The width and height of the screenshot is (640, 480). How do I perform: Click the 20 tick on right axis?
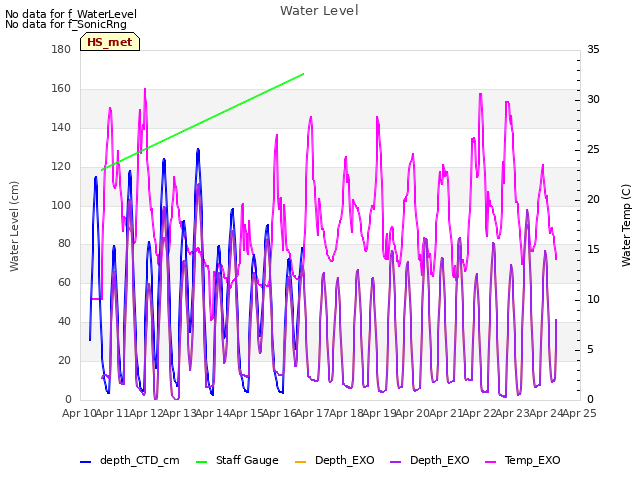(593, 200)
